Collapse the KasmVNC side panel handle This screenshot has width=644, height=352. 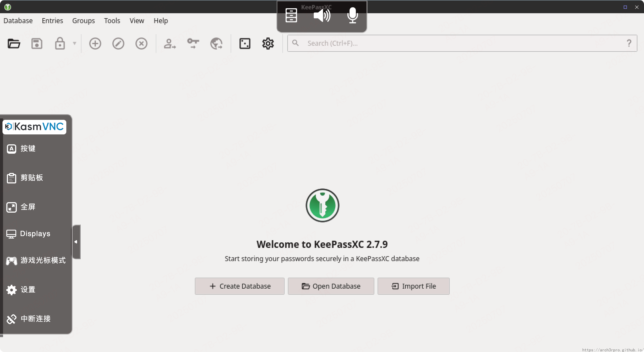(x=76, y=242)
